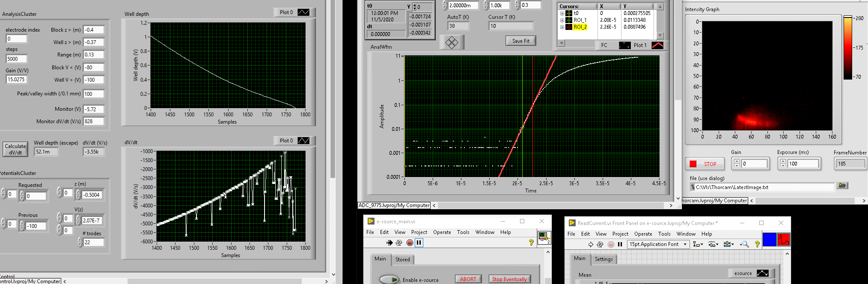This screenshot has height=284, width=868.
Task: Toggle the camera STOP button
Action: [704, 164]
